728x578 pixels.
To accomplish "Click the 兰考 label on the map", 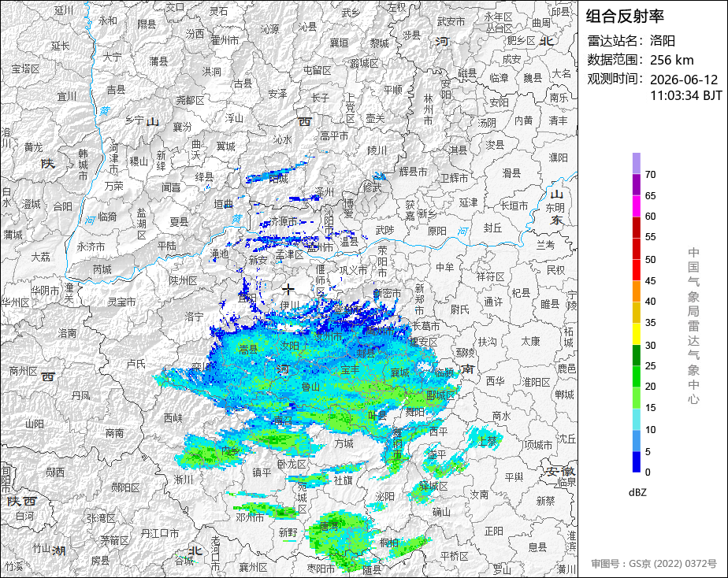I will coord(546,244).
